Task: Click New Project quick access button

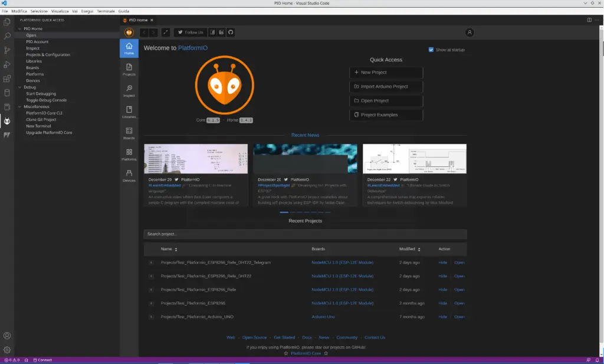Action: coord(386,73)
